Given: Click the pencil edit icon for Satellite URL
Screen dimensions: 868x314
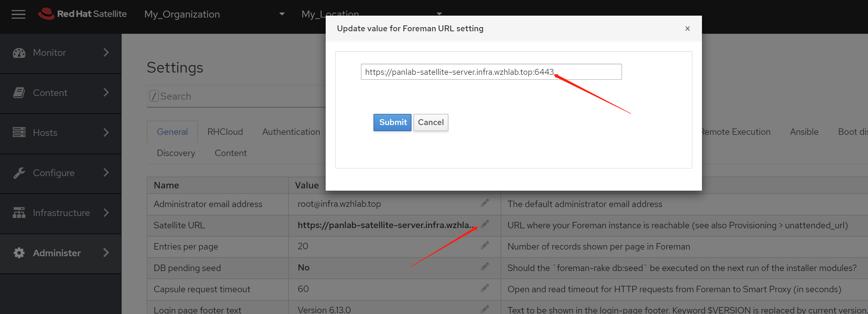Looking at the screenshot, I should coord(484,224).
